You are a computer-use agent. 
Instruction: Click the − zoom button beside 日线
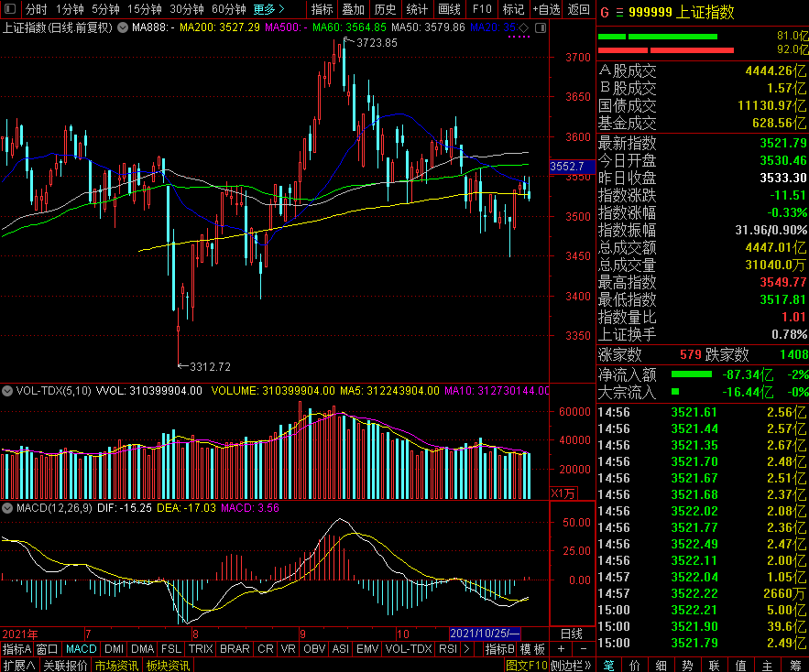(583, 649)
